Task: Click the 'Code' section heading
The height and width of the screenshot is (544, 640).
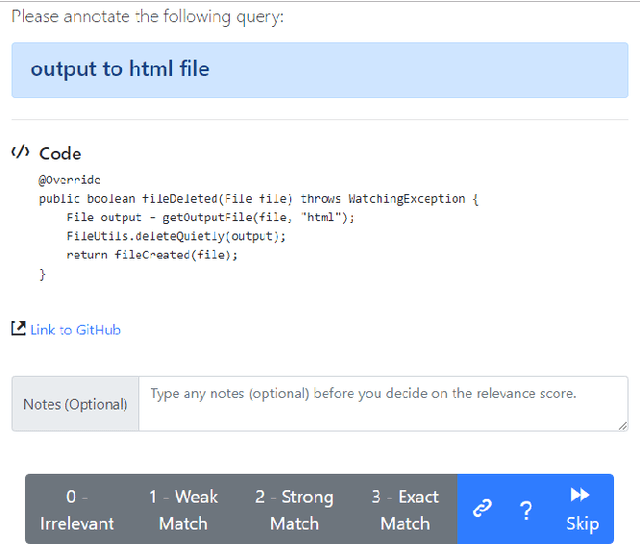Action: coord(60,153)
